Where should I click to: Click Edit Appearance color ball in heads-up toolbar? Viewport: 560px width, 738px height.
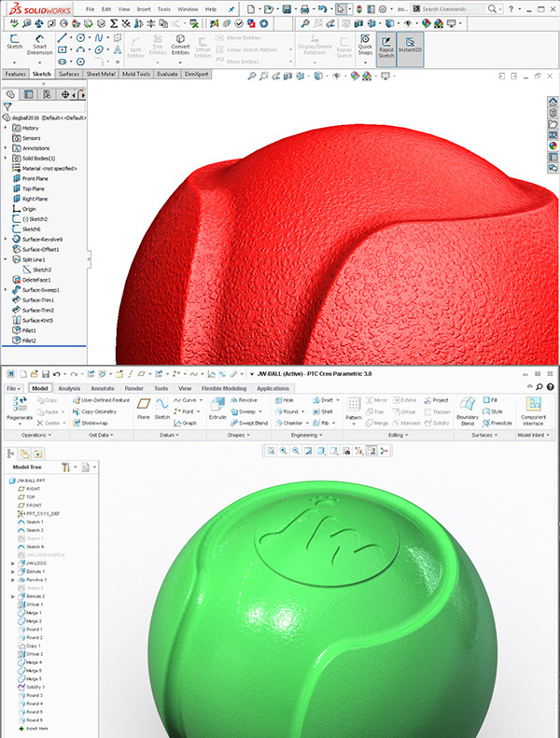click(355, 76)
